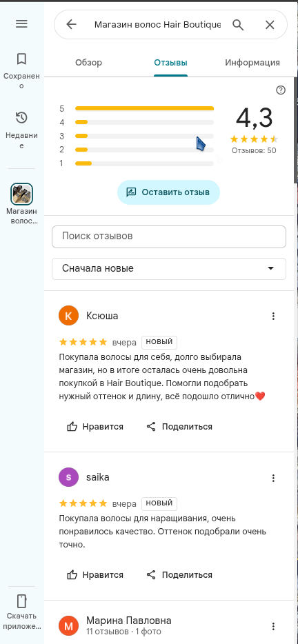Screen dimensions: 298x644
Task: Click the 4-star rating bar
Action: click(x=144, y=123)
